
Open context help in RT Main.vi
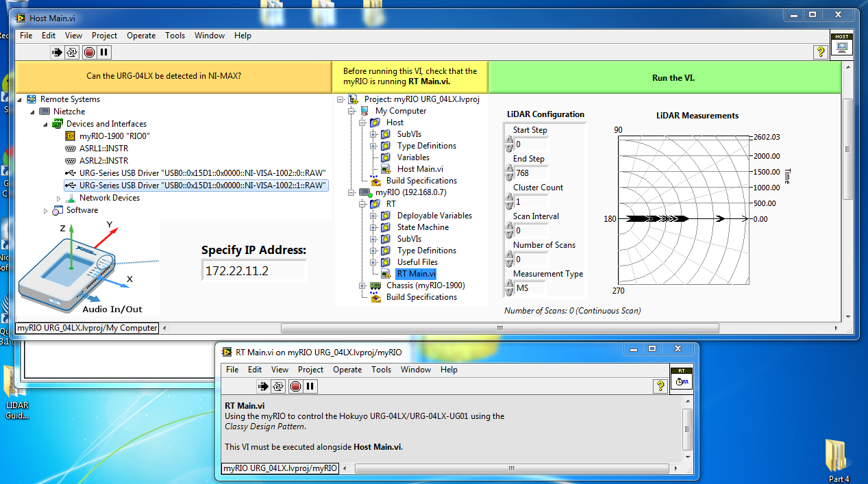click(660, 386)
